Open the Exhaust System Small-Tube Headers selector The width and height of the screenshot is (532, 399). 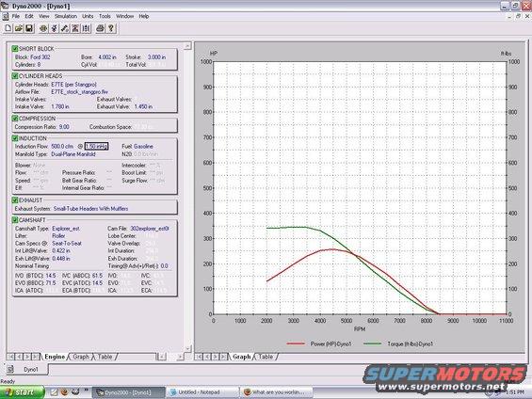(90, 209)
